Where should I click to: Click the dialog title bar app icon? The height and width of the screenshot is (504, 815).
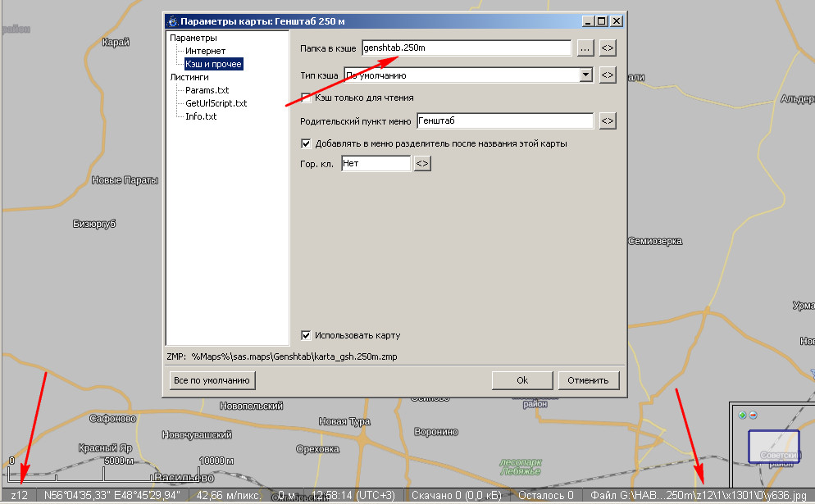pos(171,21)
